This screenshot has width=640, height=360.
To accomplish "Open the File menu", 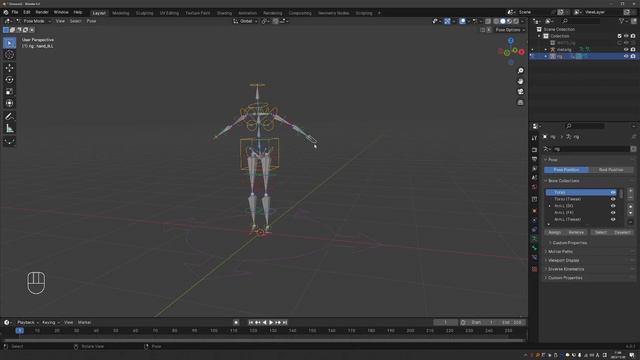I will [x=15, y=12].
